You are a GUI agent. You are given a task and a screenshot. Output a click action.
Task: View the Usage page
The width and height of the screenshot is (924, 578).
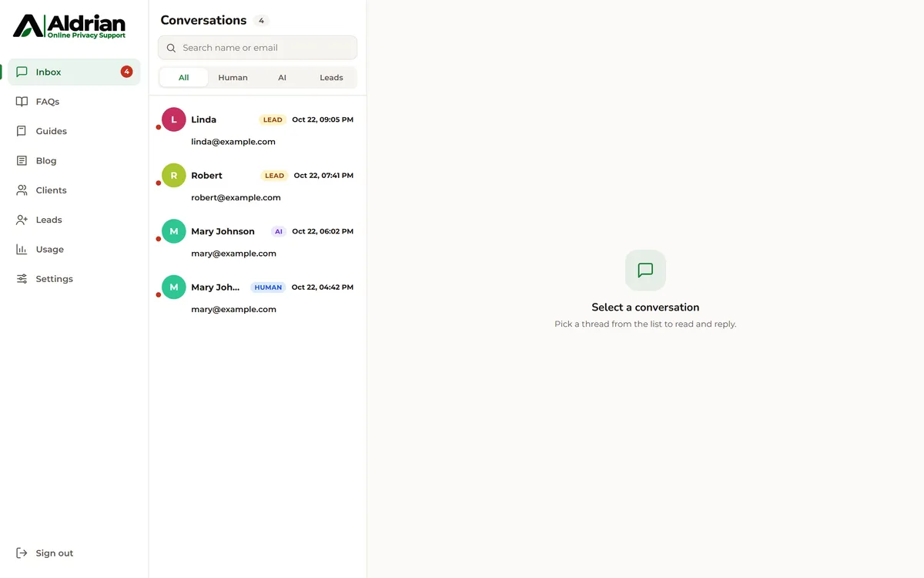(x=74, y=250)
